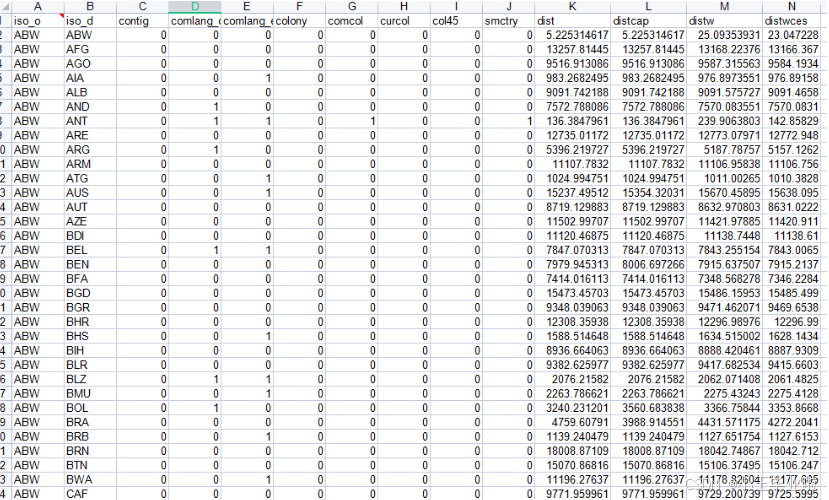
Task: Select cell containing 'BMU'
Action: tap(89, 393)
